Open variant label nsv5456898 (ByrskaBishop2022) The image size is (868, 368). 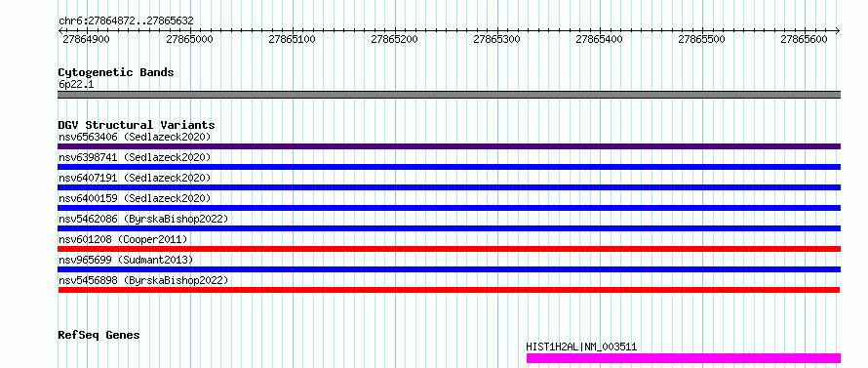coord(143,280)
